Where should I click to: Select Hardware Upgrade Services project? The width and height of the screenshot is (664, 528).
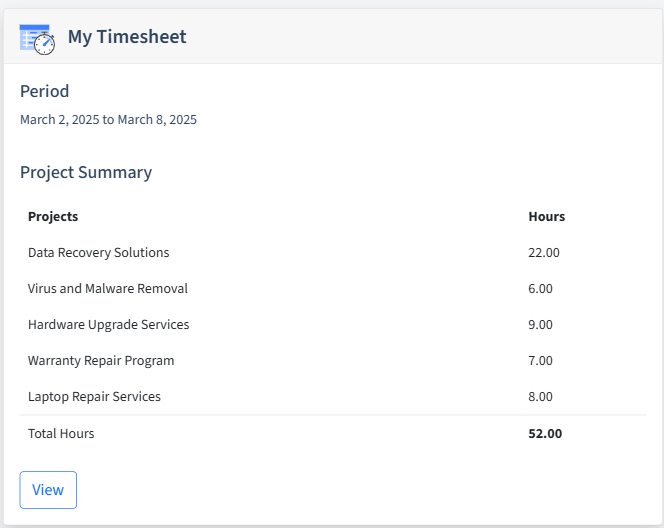click(108, 325)
